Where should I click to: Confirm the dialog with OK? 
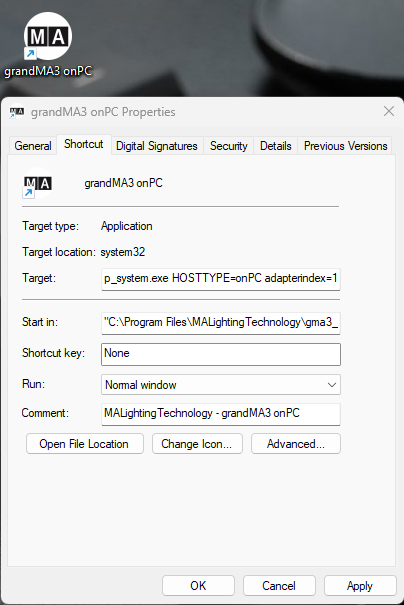198,586
